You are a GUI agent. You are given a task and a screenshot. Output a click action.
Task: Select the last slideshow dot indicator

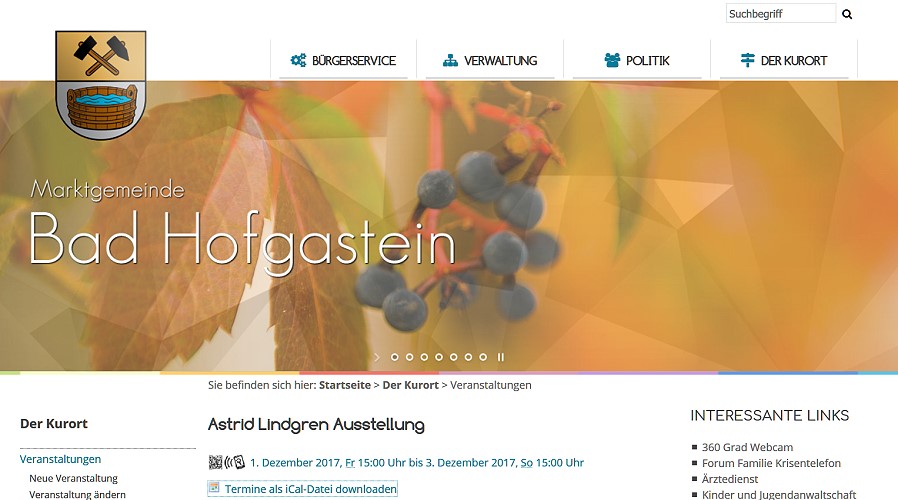click(483, 357)
